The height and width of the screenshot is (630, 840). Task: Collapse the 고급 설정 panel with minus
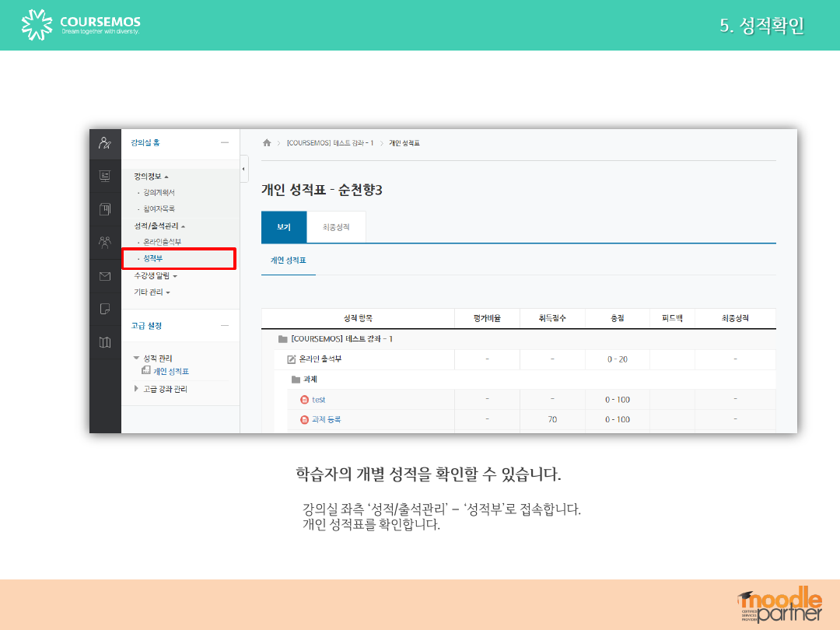[225, 325]
